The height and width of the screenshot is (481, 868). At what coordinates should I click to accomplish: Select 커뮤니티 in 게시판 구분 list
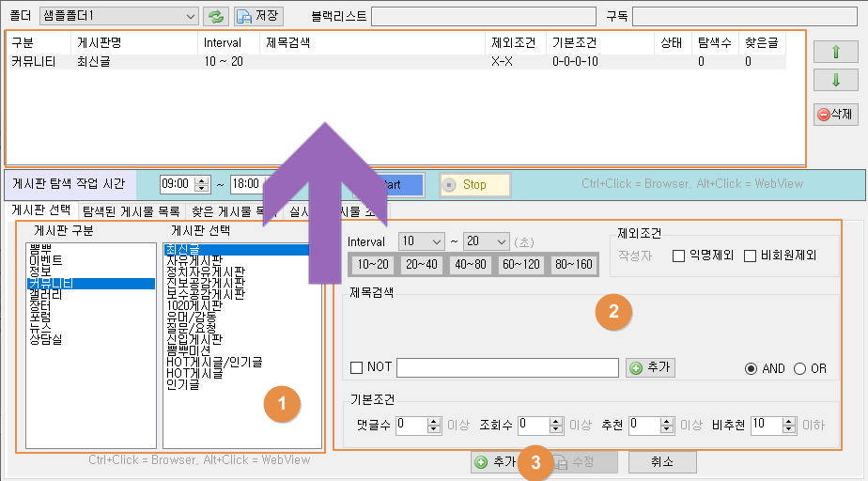click(x=91, y=284)
